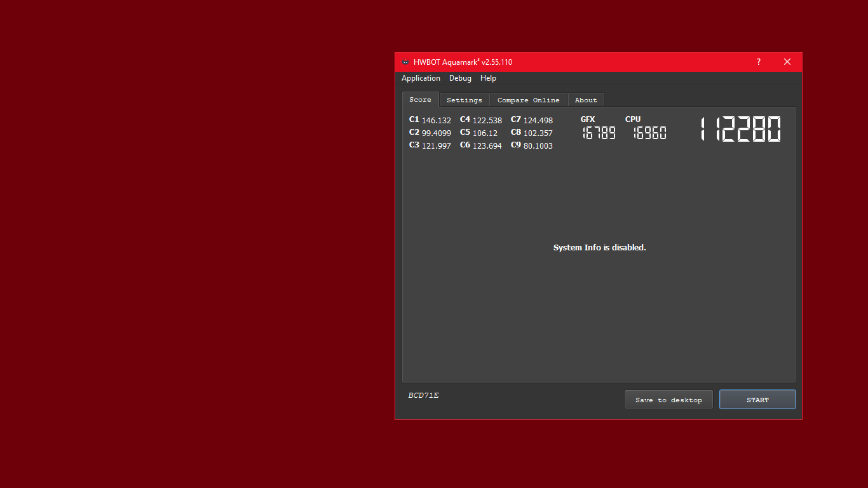868x488 pixels.
Task: Click the C6 value 123.694
Action: (x=487, y=146)
